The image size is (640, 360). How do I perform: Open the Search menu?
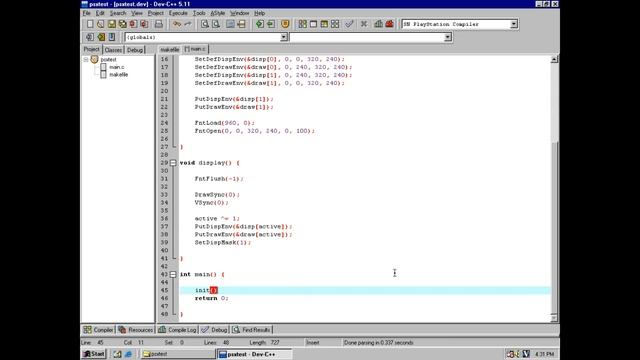point(118,13)
